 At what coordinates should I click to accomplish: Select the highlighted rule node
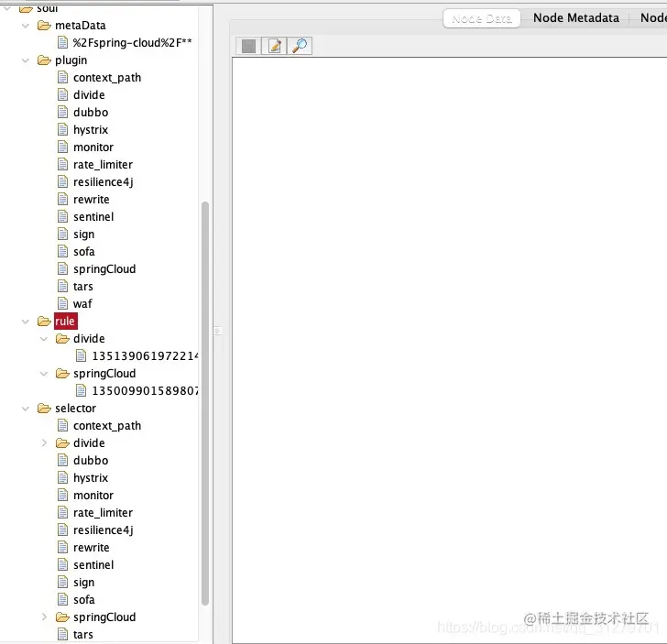(x=65, y=322)
